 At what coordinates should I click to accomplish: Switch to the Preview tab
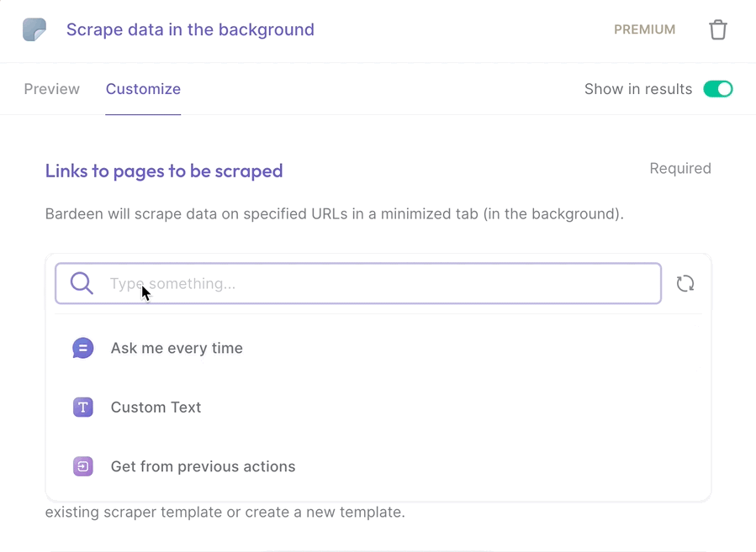[x=51, y=89]
